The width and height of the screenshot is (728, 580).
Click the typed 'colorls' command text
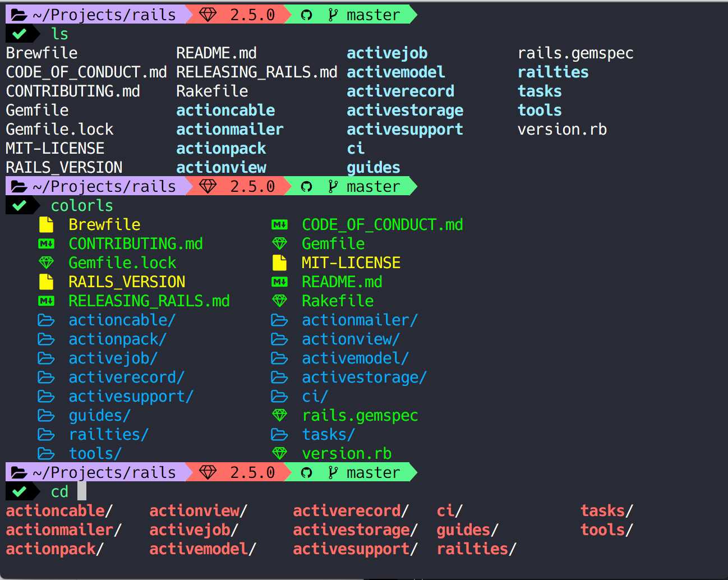[82, 206]
